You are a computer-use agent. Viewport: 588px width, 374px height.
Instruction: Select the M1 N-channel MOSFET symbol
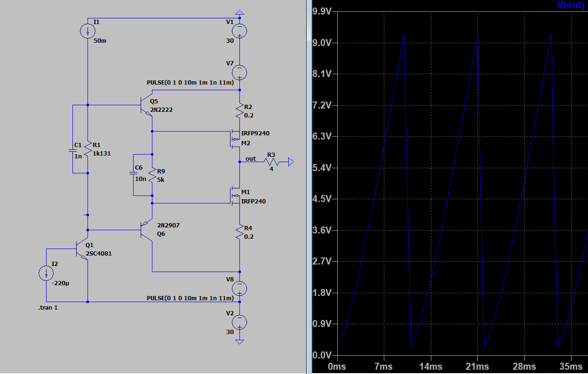click(235, 195)
